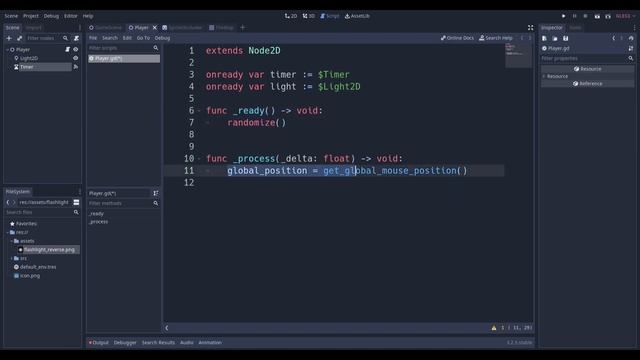
Task: Play the current scene with clapper icon
Action: point(597,16)
